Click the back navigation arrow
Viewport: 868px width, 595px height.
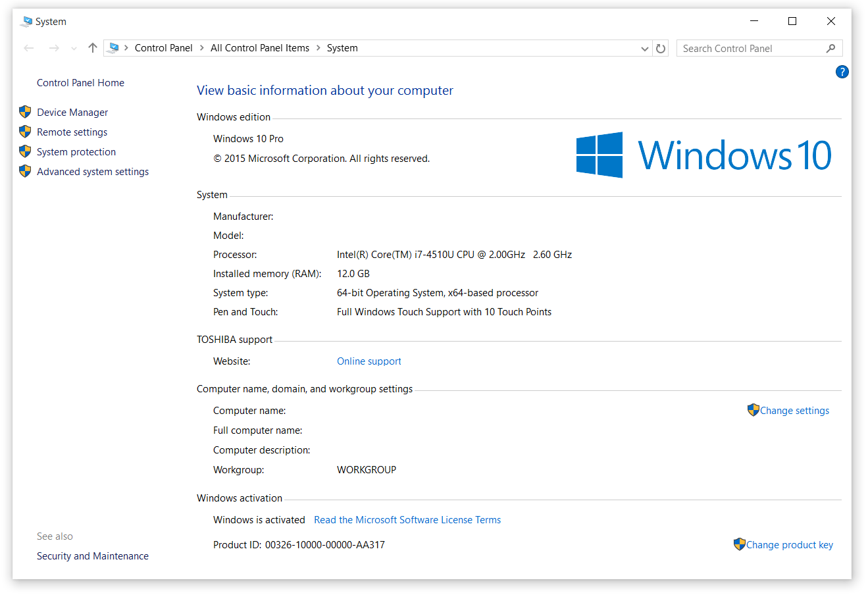coord(28,47)
